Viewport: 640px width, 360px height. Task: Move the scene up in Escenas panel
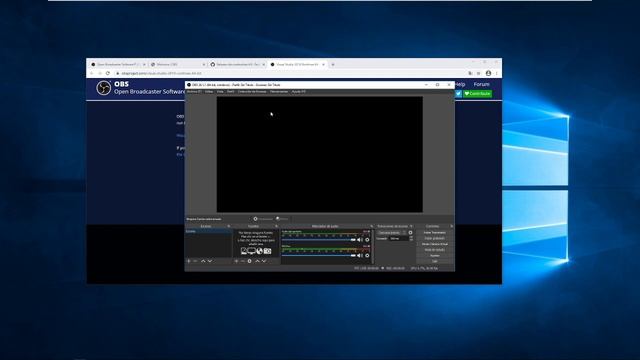coord(203,261)
